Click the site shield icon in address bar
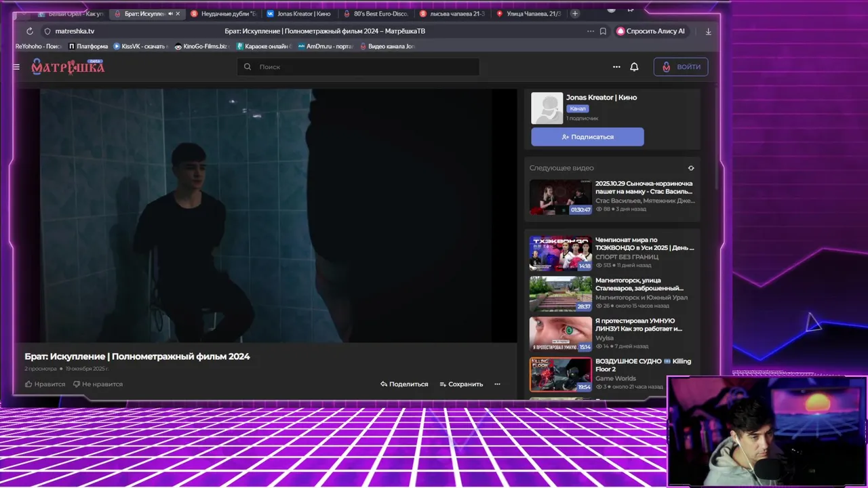 [47, 31]
